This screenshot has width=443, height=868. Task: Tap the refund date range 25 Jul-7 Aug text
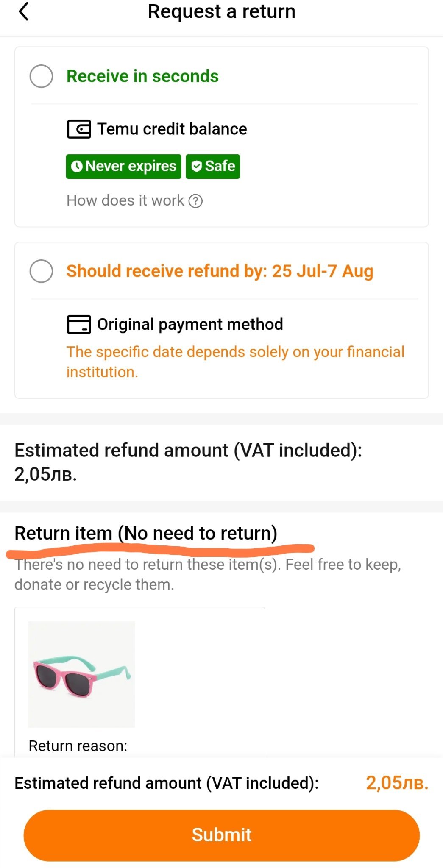(322, 271)
